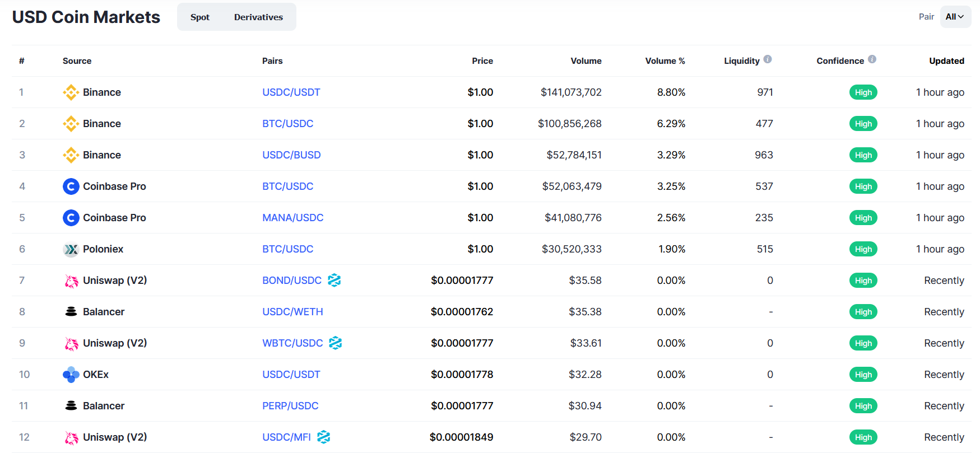Click Binance logo in USDC/USDT row 1
The image size is (980, 453).
pos(71,92)
